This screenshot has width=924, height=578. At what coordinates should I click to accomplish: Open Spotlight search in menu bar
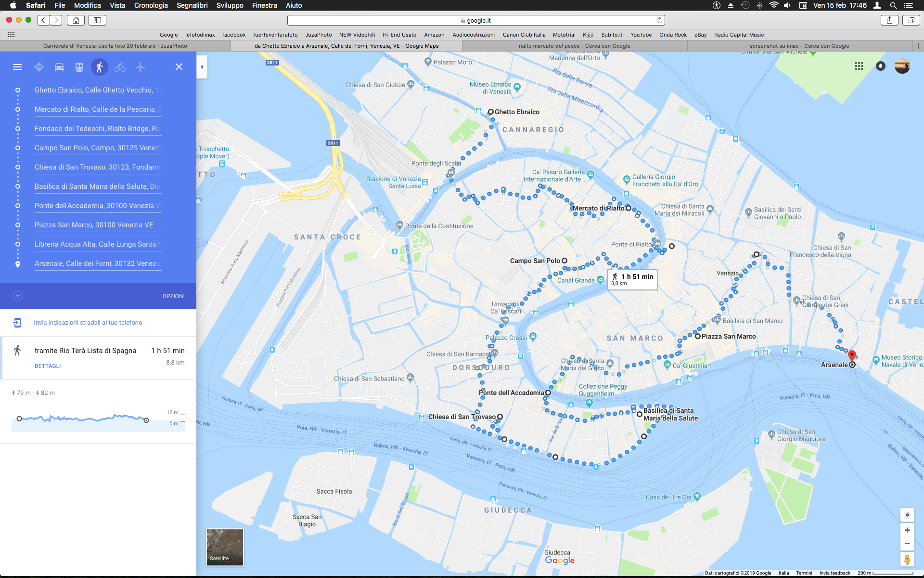click(893, 5)
